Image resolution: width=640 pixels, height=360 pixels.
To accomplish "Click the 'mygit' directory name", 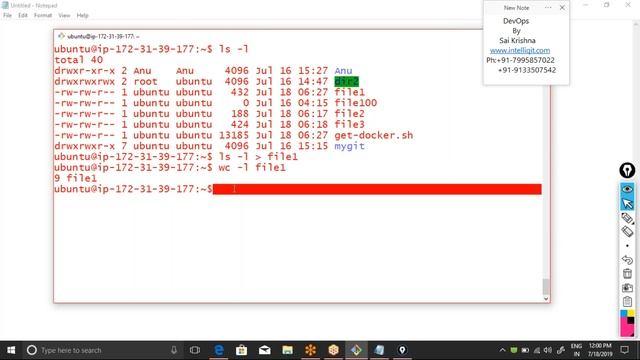I will 349,146.
